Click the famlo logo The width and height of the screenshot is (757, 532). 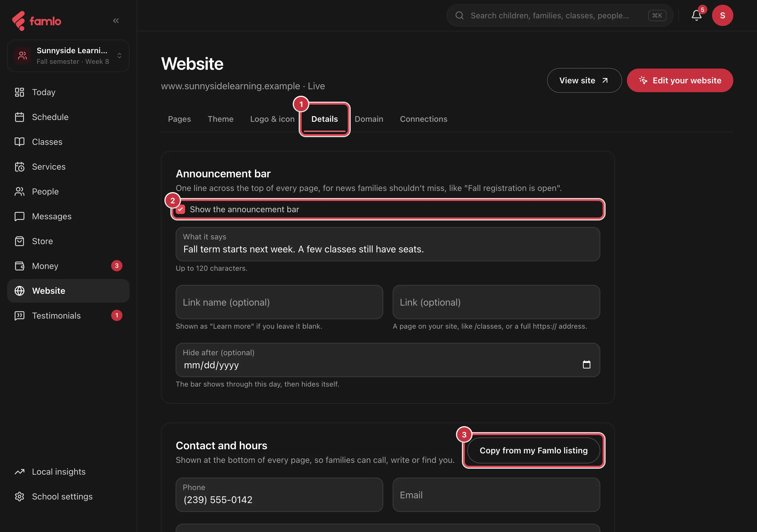coord(37,21)
